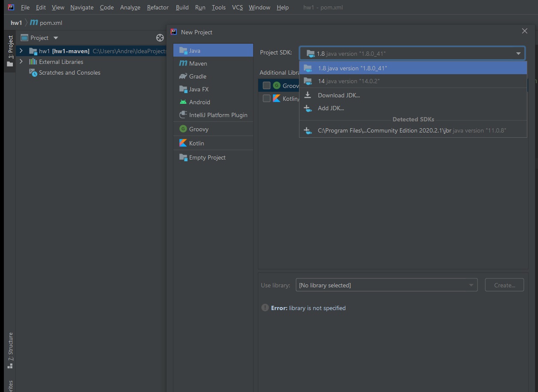Click the Download JDK arrow icon
The height and width of the screenshot is (392, 538).
(308, 95)
